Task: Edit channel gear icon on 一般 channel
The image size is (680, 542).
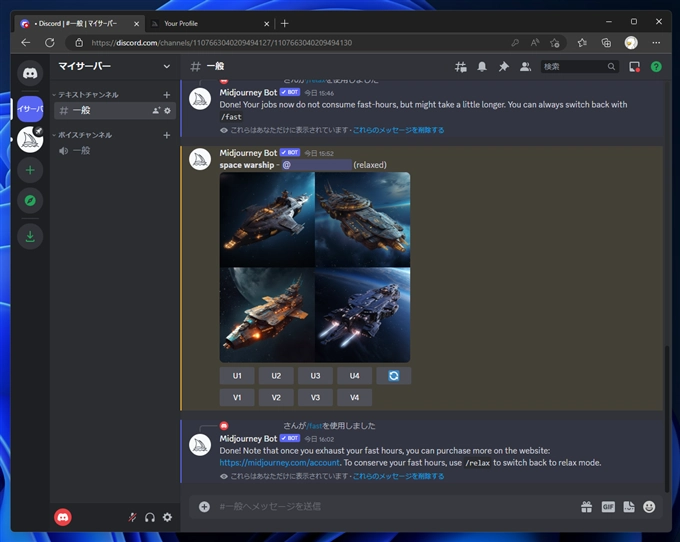Action: pyautogui.click(x=167, y=111)
